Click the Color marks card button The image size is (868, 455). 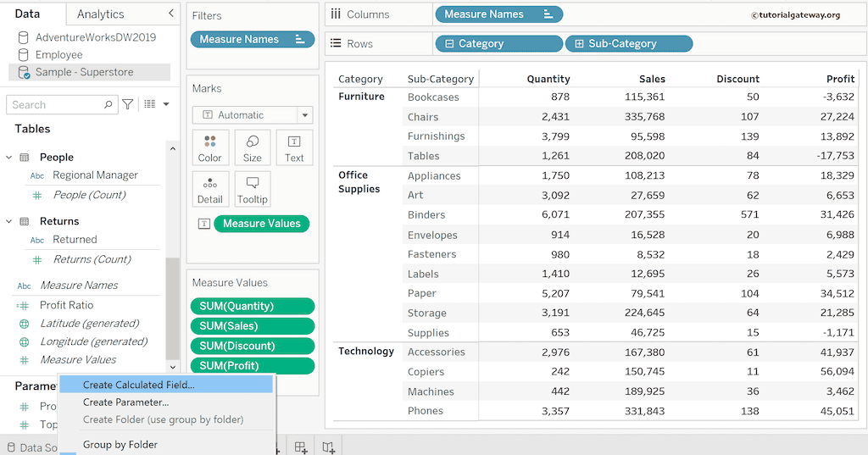(x=209, y=147)
